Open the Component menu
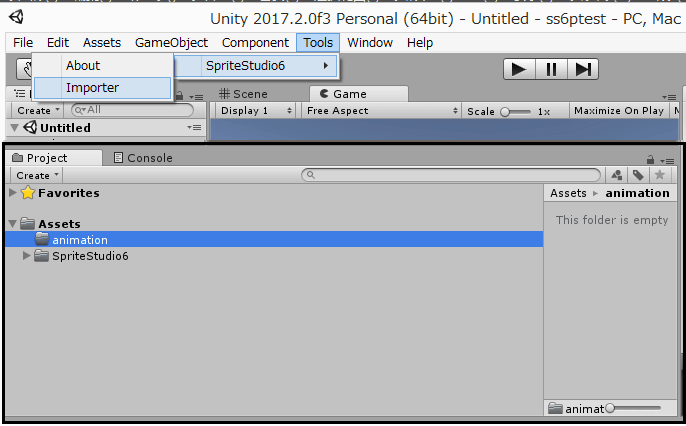The image size is (686, 426). click(x=255, y=42)
